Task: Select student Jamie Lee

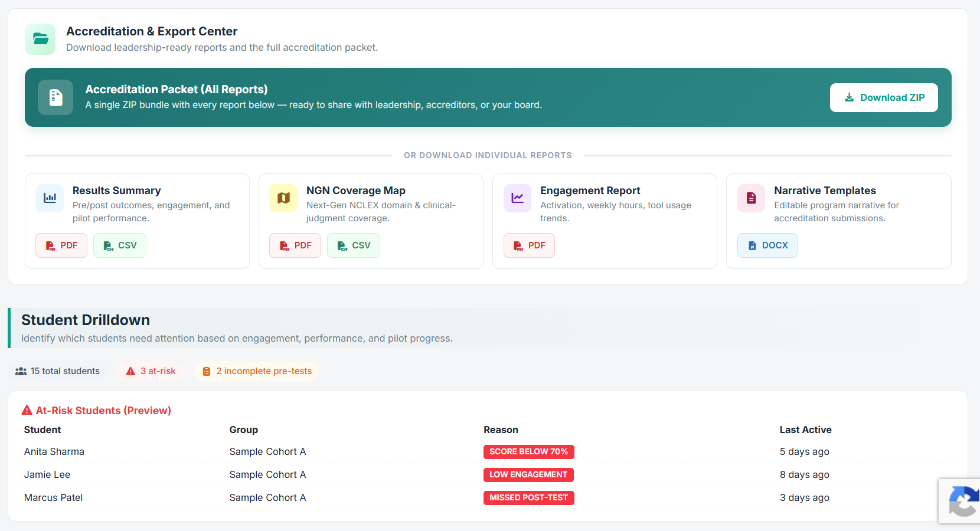Action: coord(47,474)
